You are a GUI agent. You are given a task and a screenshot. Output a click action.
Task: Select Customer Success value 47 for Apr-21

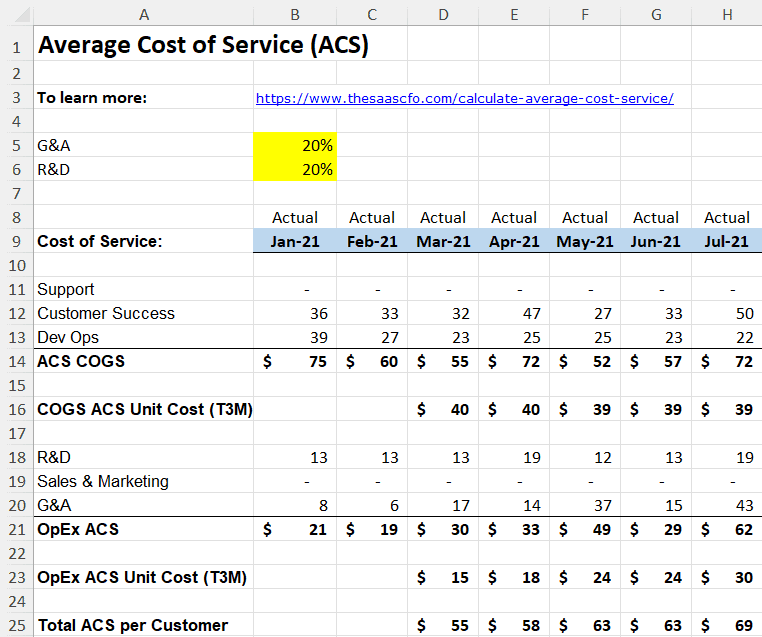[x=514, y=313]
